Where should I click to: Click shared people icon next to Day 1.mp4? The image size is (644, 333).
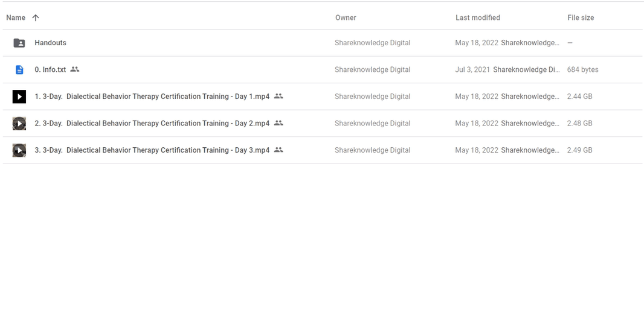point(279,96)
